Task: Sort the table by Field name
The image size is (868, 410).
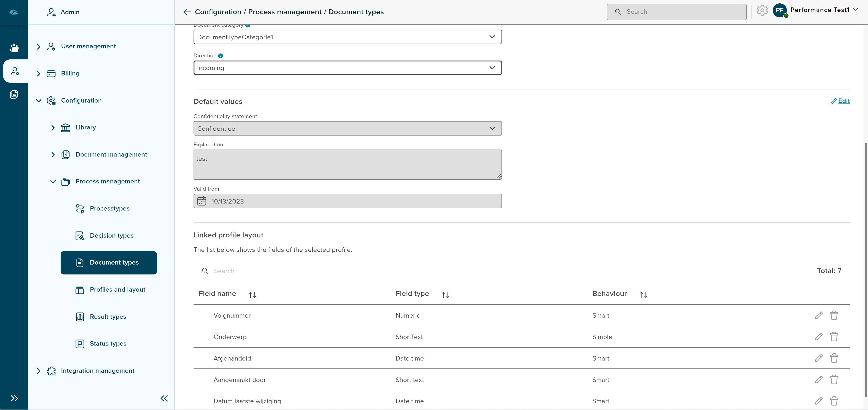Action: [252, 295]
